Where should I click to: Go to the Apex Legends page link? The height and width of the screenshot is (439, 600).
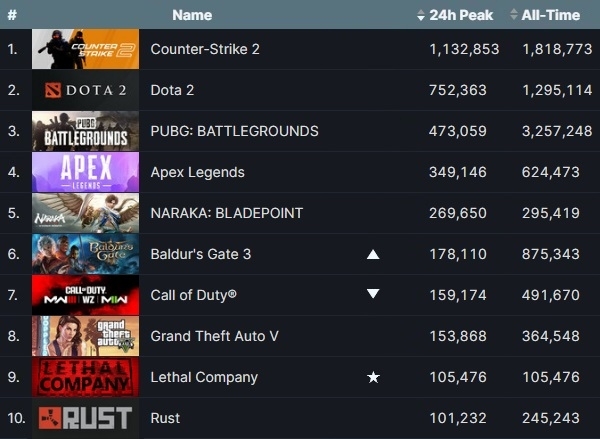pyautogui.click(x=197, y=172)
